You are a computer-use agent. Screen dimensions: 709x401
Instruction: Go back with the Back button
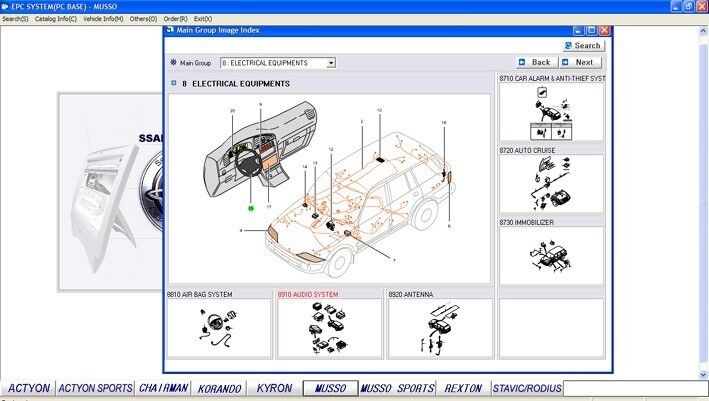click(x=536, y=62)
